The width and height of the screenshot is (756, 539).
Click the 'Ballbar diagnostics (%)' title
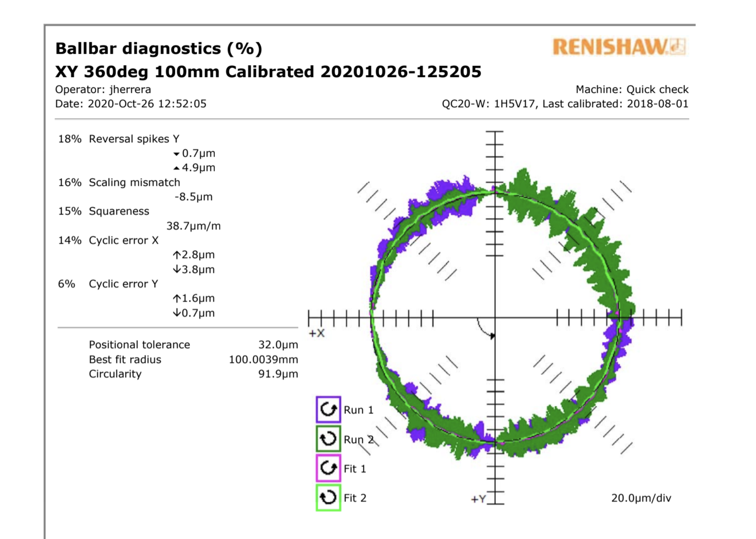point(159,49)
